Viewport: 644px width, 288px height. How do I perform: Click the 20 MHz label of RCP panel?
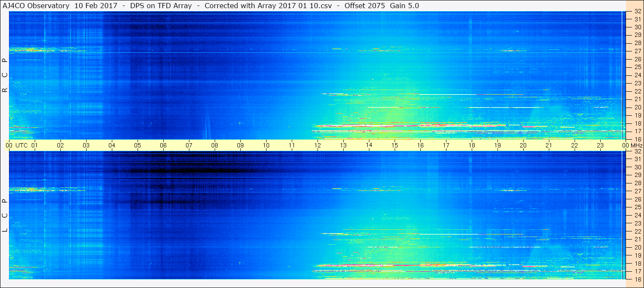point(638,107)
